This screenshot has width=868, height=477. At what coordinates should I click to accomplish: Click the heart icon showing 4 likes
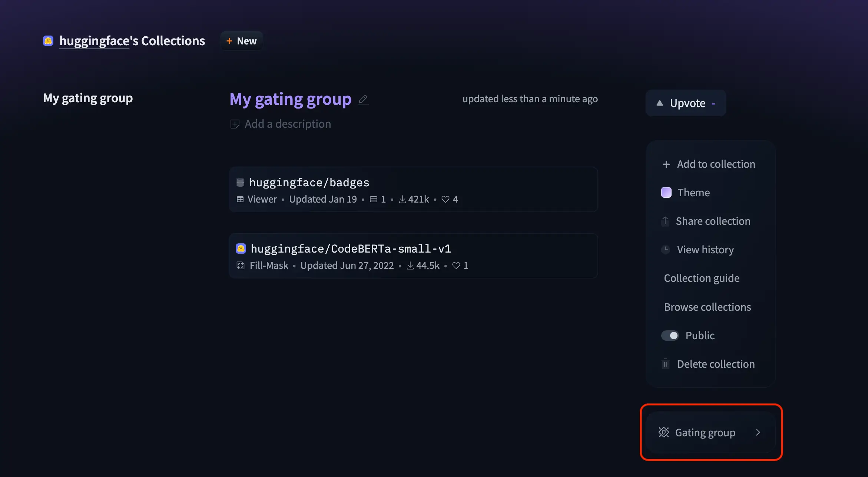445,199
